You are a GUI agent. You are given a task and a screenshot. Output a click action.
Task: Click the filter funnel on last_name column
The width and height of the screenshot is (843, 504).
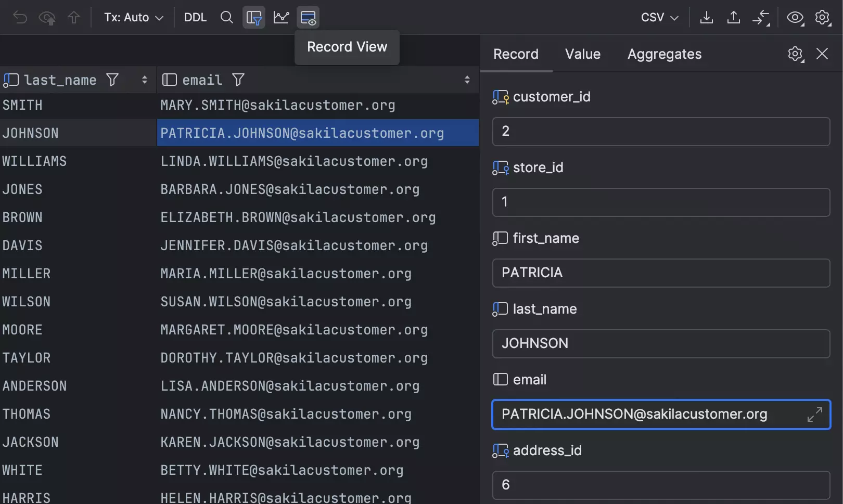point(112,80)
